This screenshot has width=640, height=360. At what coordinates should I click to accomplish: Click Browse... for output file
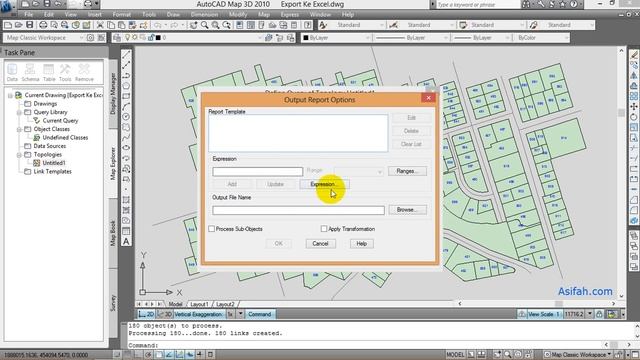click(x=407, y=210)
